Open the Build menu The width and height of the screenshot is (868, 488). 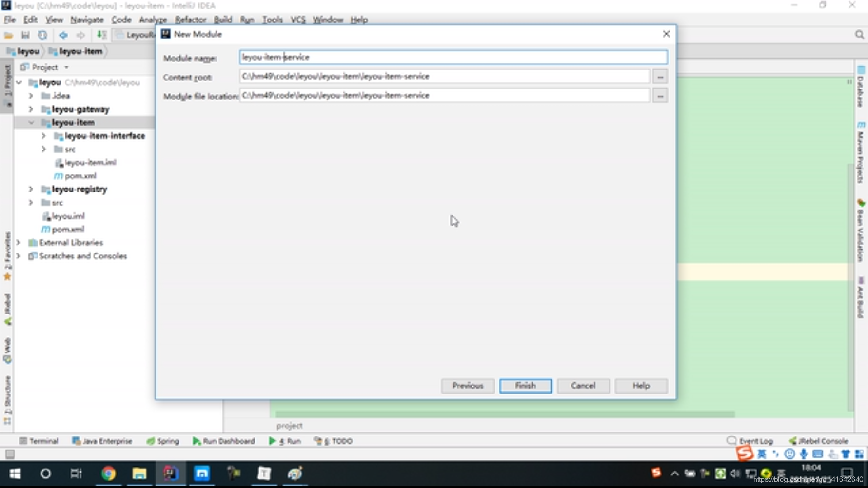(x=223, y=19)
